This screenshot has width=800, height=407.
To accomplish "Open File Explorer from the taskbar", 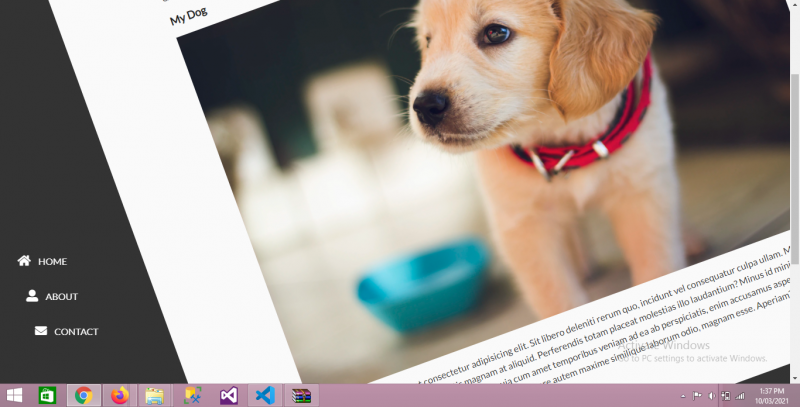I will (155, 395).
